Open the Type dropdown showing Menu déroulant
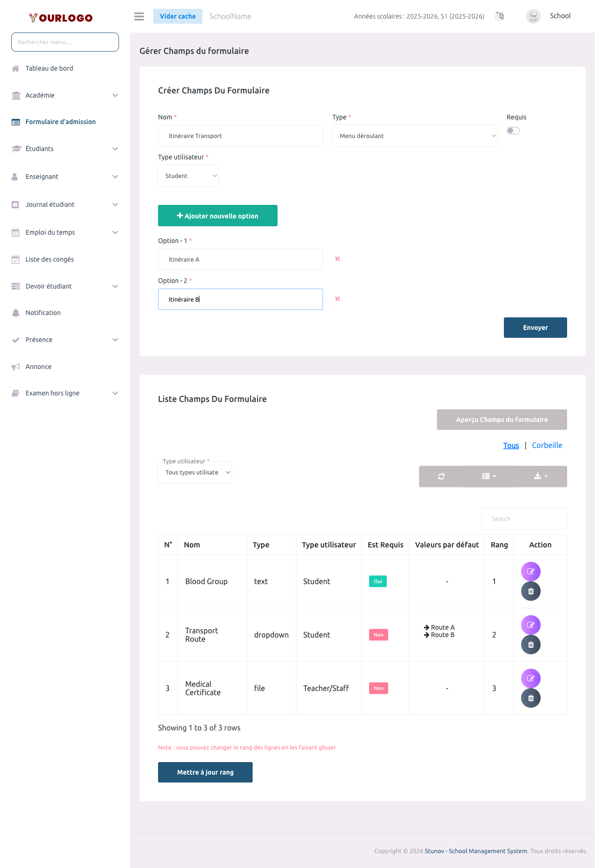Screen dimensions: 595x868 coord(415,136)
